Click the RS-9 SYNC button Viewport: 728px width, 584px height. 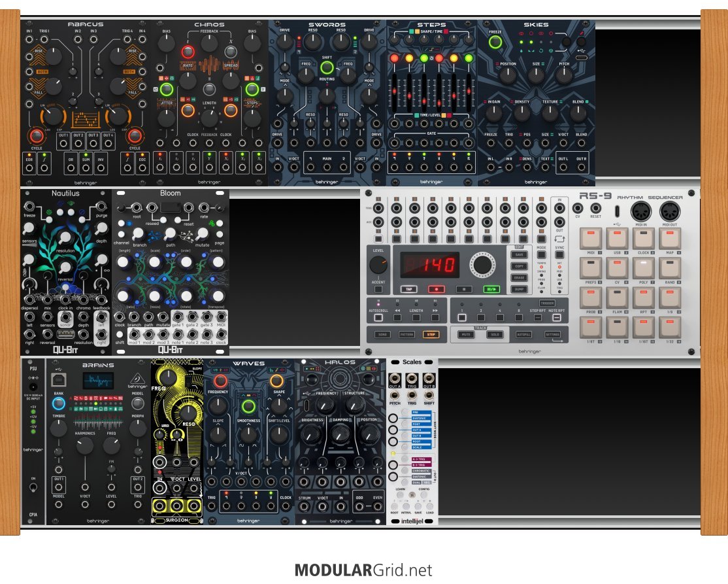pyautogui.click(x=559, y=254)
